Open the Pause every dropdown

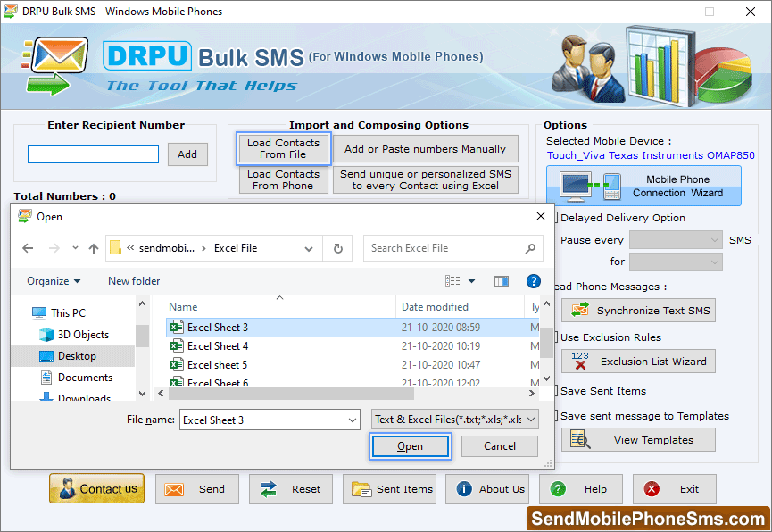(x=676, y=240)
